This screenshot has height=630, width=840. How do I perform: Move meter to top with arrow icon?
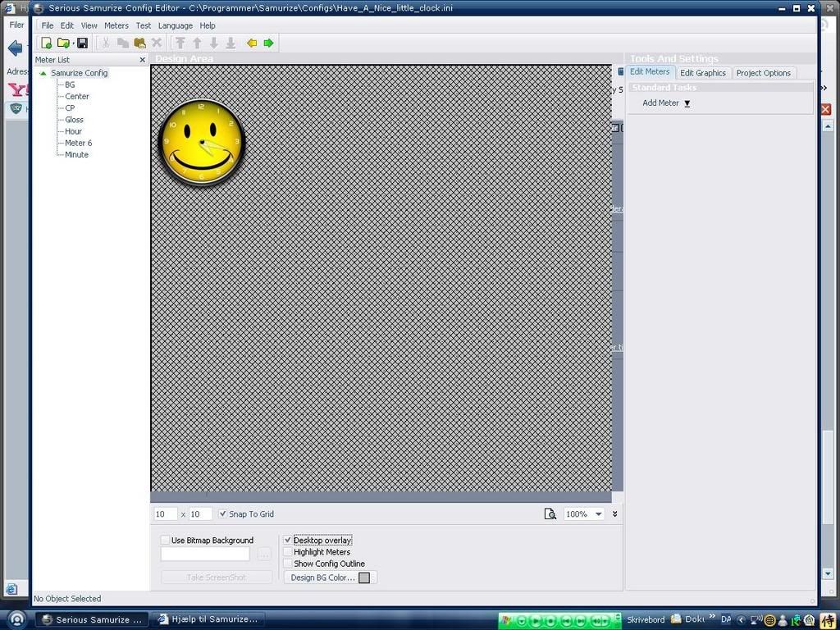click(x=180, y=43)
